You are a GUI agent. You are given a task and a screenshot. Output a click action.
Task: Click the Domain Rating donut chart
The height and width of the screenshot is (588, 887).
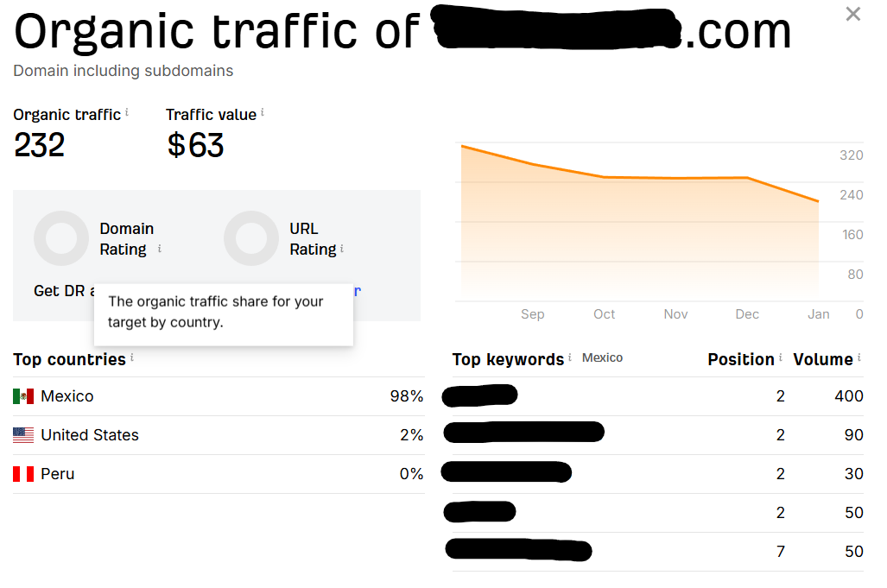coord(61,238)
